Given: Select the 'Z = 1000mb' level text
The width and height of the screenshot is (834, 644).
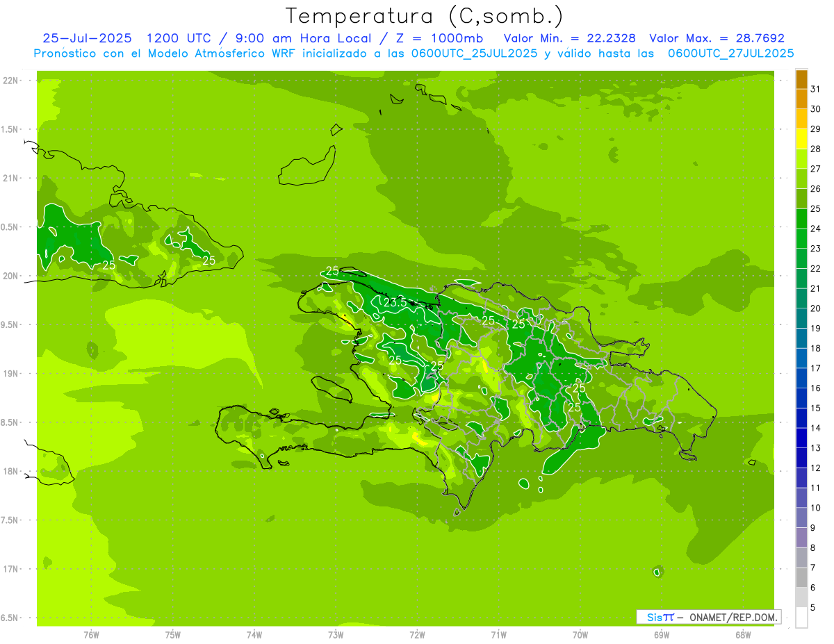Looking at the screenshot, I should pyautogui.click(x=437, y=38).
